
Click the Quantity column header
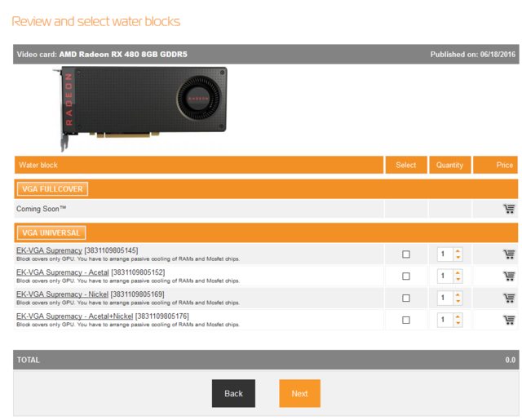coord(449,165)
